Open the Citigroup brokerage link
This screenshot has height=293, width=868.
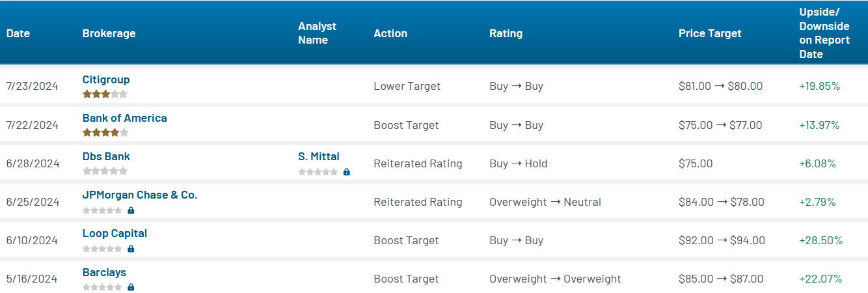tap(106, 79)
